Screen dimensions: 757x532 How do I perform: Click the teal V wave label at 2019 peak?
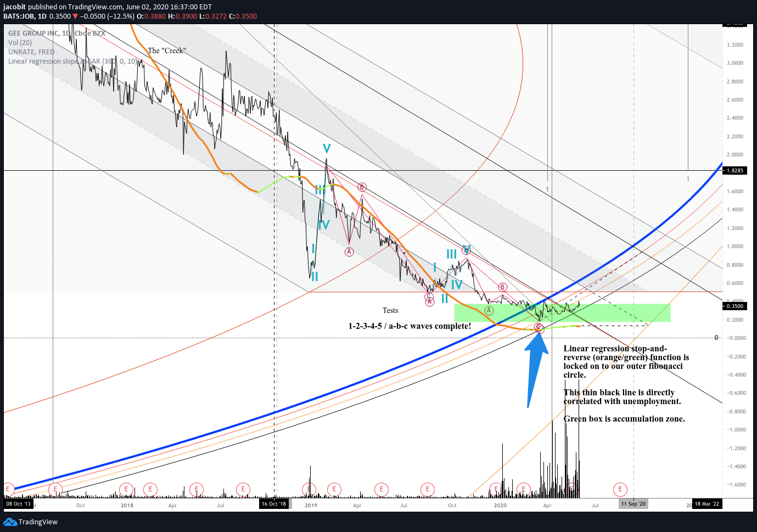327,149
